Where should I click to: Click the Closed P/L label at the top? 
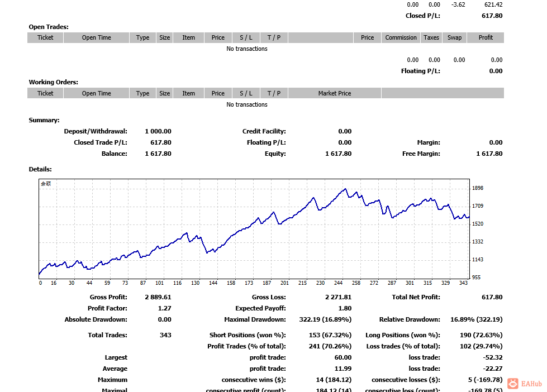tap(423, 16)
